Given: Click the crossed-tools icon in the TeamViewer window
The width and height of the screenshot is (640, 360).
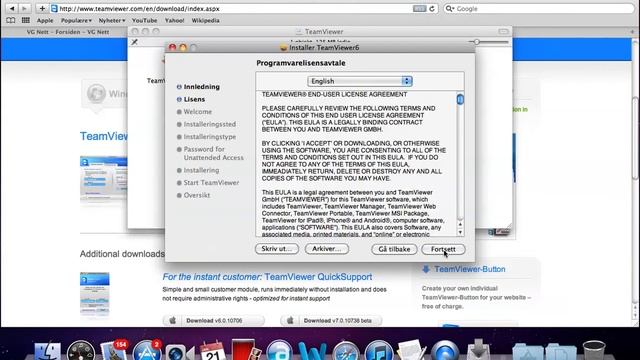Looking at the screenshot, I should point(134,42).
